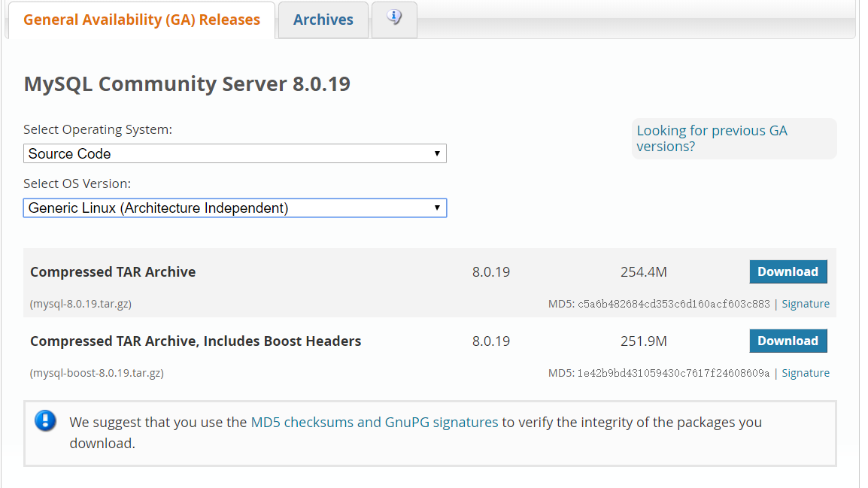Click the 254.4M file size value

click(644, 272)
